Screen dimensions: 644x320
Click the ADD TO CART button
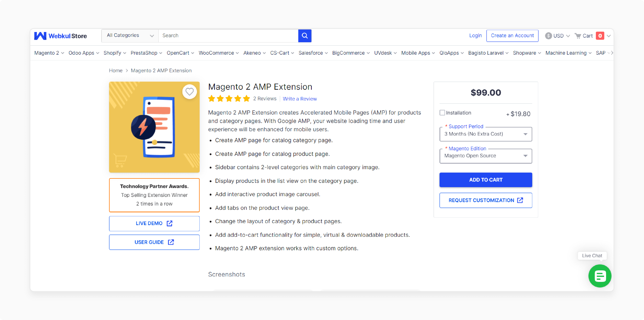[x=486, y=180]
